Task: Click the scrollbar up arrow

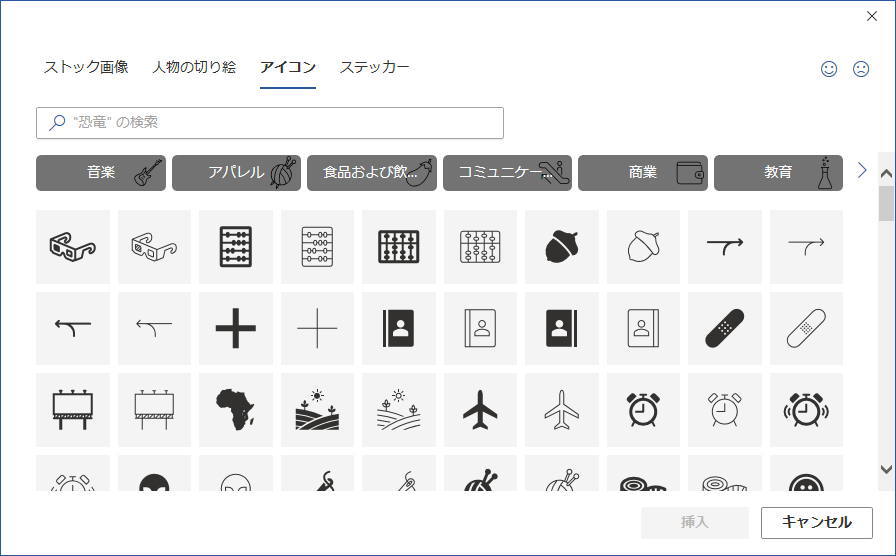Action: click(x=886, y=174)
